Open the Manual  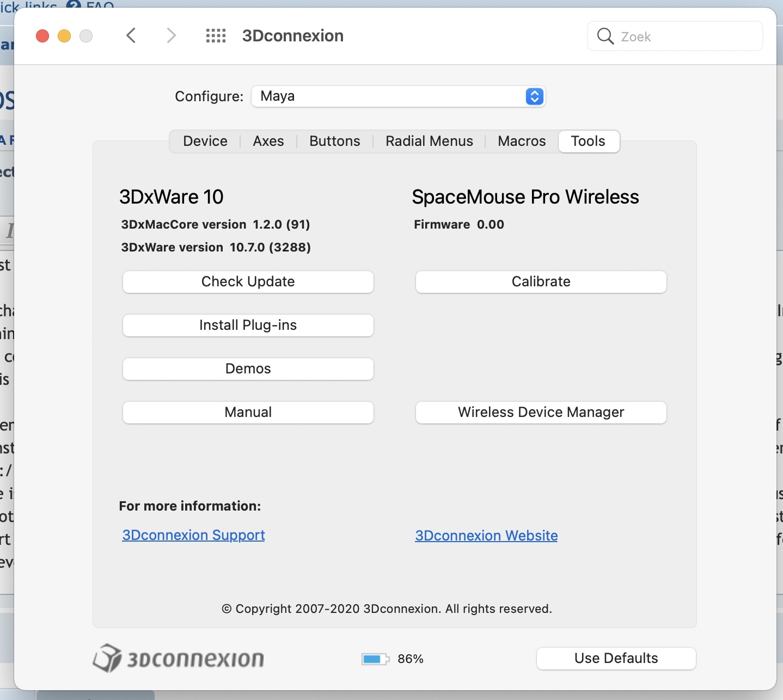pyautogui.click(x=248, y=412)
